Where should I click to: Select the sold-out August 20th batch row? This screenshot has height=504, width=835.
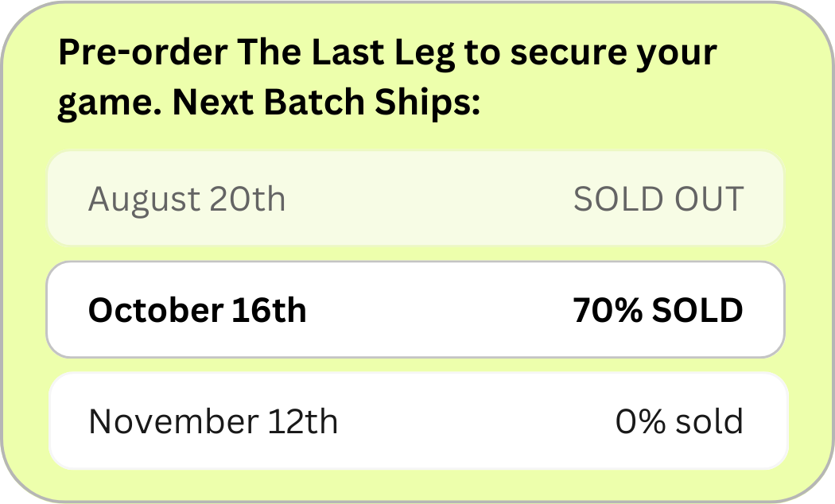coord(415,199)
